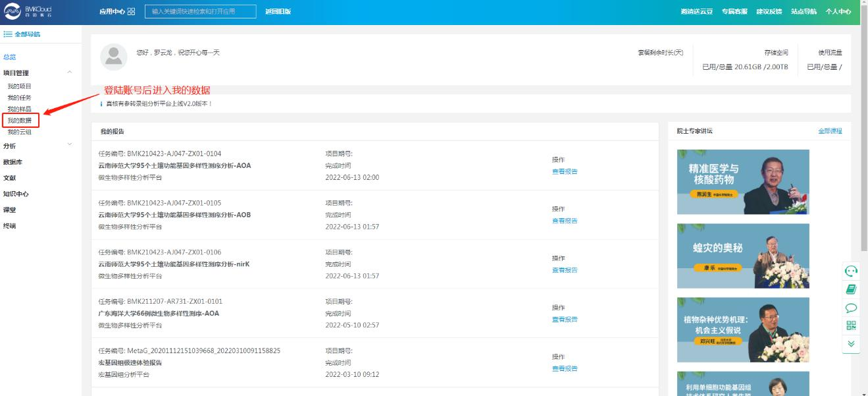The width and height of the screenshot is (868, 396).
Task: Click the BMKCloud logo
Action: pyautogui.click(x=28, y=11)
